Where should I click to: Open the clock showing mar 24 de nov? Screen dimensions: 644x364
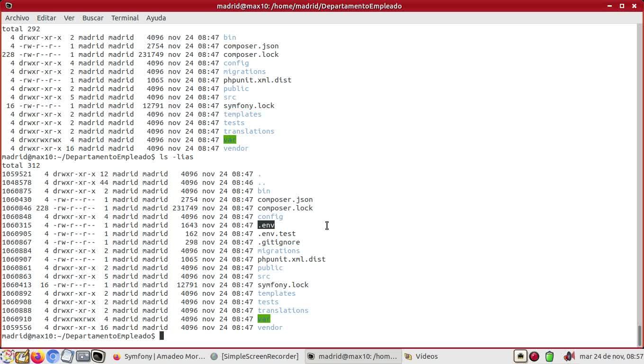click(x=611, y=356)
